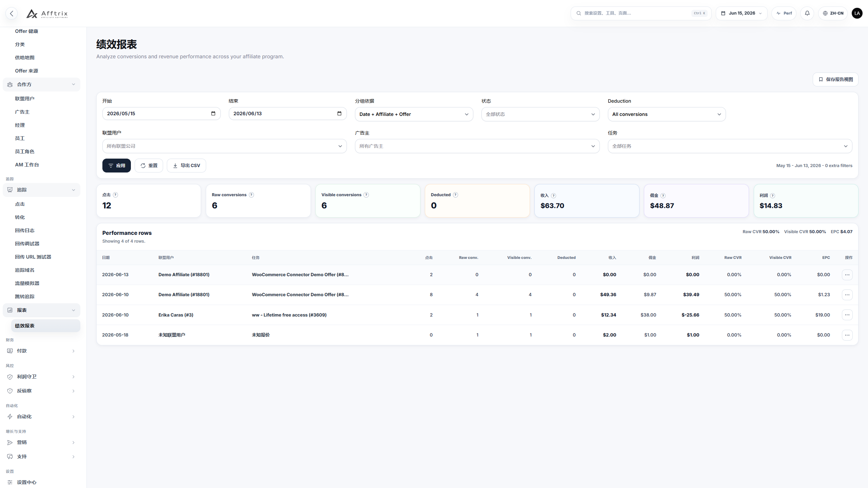Open calendar picker in 开始 date field
This screenshot has height=488, width=868.
[x=213, y=114]
